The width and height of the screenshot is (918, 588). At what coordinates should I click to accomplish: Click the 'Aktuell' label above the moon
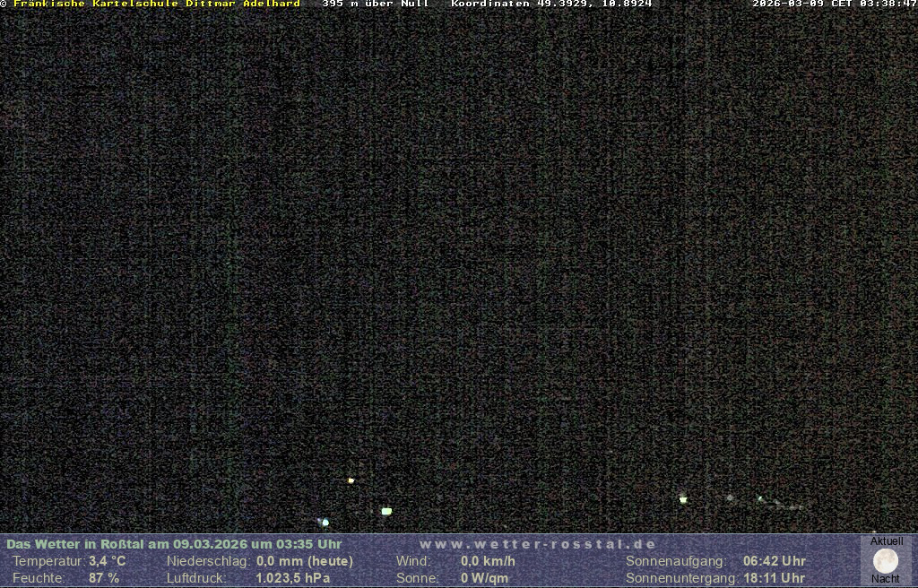click(x=887, y=541)
